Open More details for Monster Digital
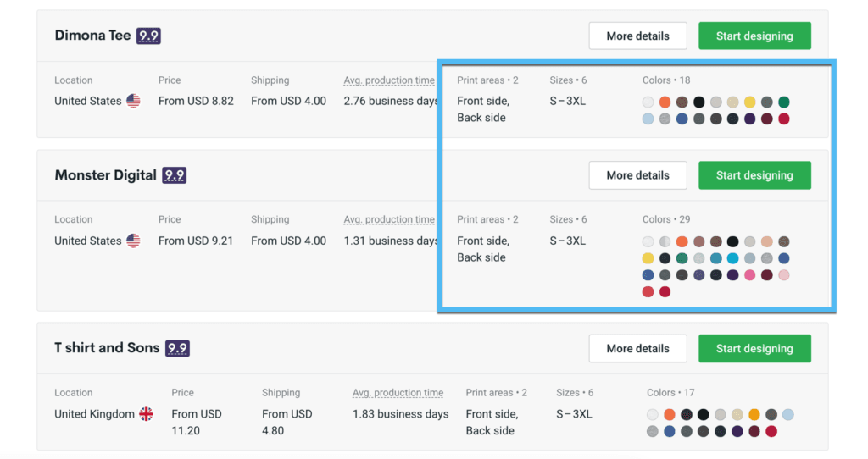Viewport: 868px width, 459px height. tap(637, 175)
